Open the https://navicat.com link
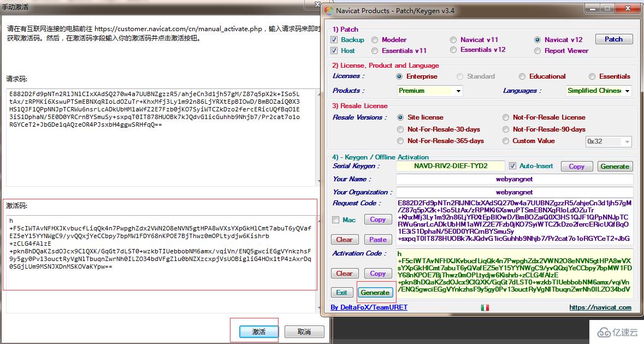Image resolution: width=644 pixels, height=344 pixels. pos(600,307)
